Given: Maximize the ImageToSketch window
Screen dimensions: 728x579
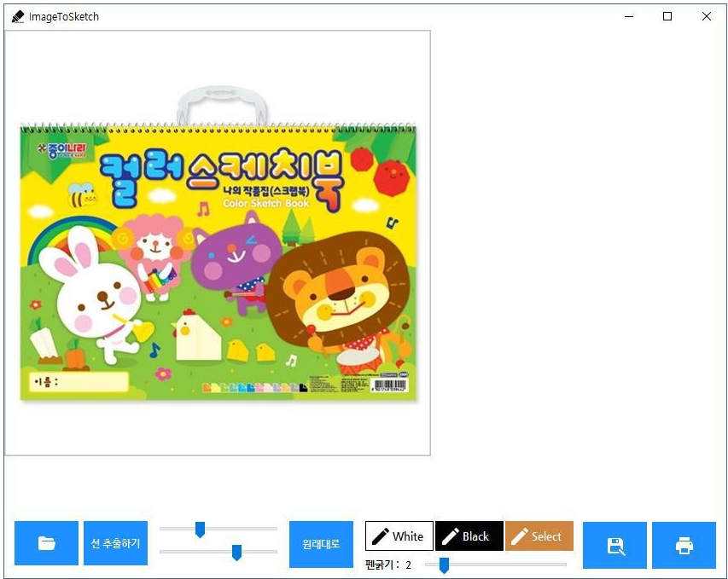Looking at the screenshot, I should coord(667,16).
